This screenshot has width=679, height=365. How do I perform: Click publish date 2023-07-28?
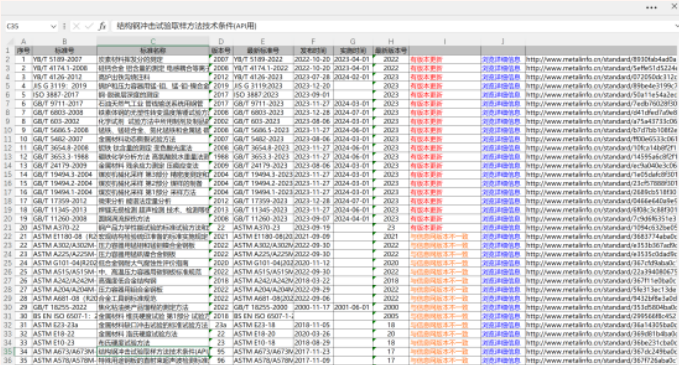[313, 77]
